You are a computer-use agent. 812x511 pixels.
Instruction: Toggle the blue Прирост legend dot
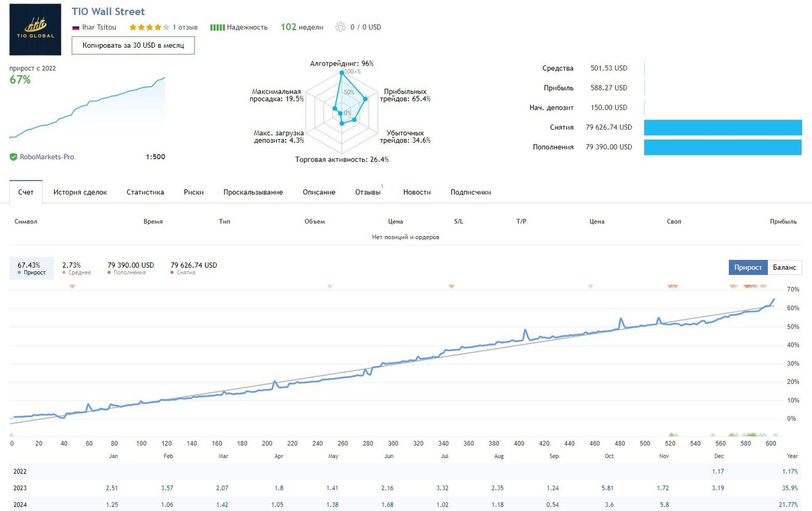coord(20,272)
